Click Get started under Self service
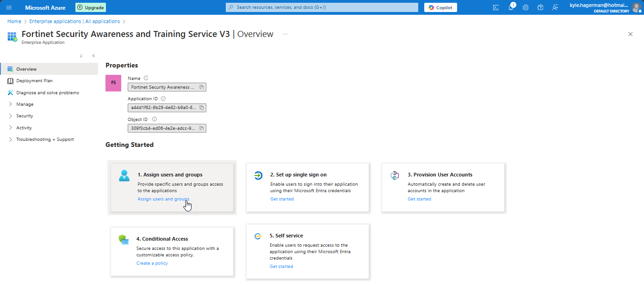This screenshot has width=644, height=285. 281,267
